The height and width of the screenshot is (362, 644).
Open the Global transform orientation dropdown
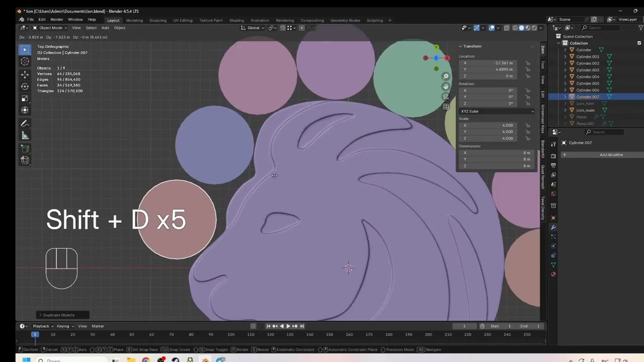pos(253,28)
